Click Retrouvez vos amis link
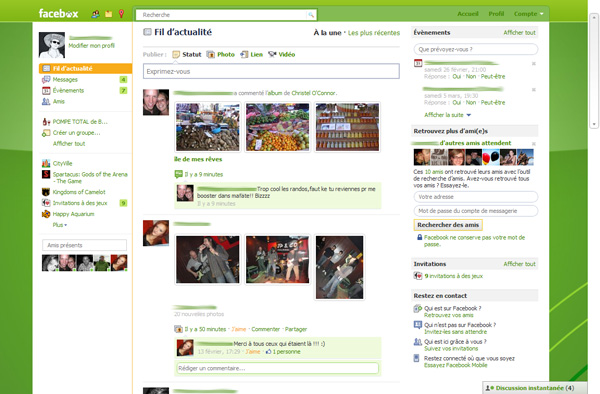Image resolution: width=600 pixels, height=394 pixels. pyautogui.click(x=448, y=316)
